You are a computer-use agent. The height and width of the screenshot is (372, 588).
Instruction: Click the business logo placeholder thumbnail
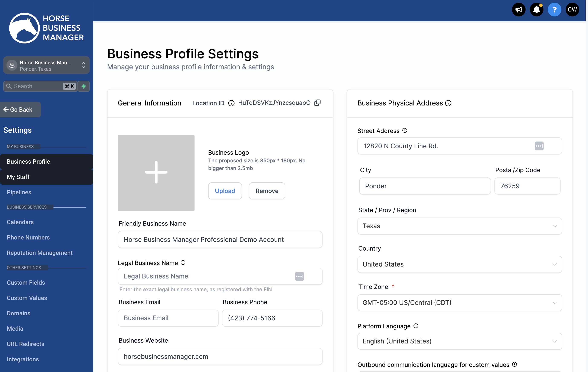[156, 173]
